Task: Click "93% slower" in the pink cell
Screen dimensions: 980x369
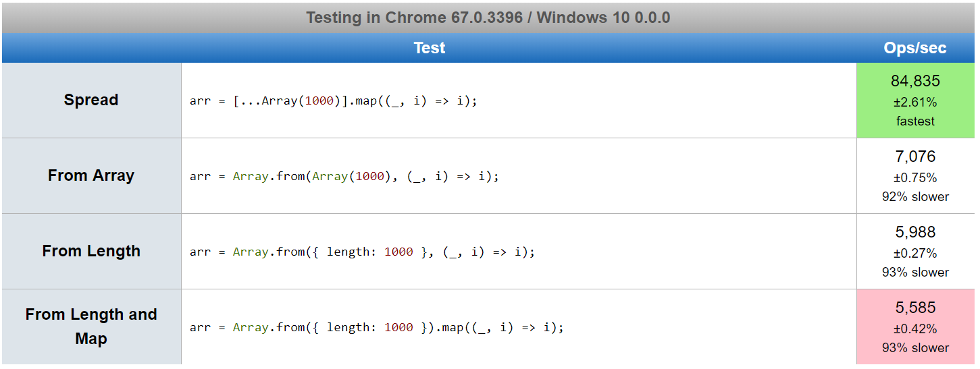Action: click(x=915, y=348)
